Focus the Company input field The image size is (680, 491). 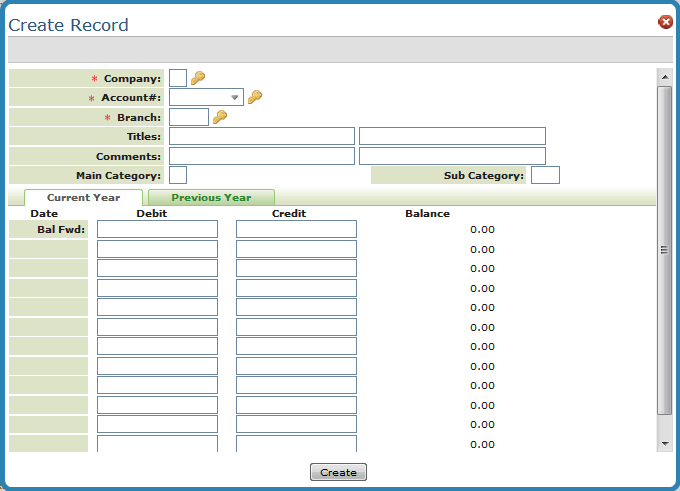tap(178, 78)
